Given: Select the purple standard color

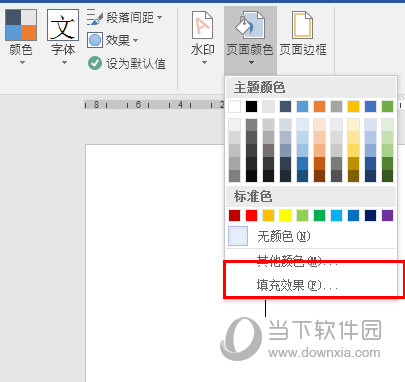Looking at the screenshot, I should 387,215.
